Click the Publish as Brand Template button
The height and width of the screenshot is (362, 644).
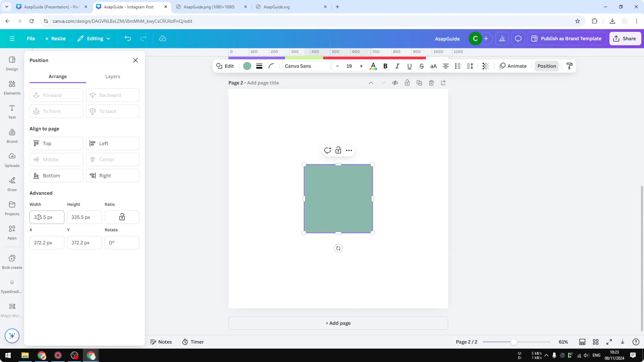[x=567, y=38]
